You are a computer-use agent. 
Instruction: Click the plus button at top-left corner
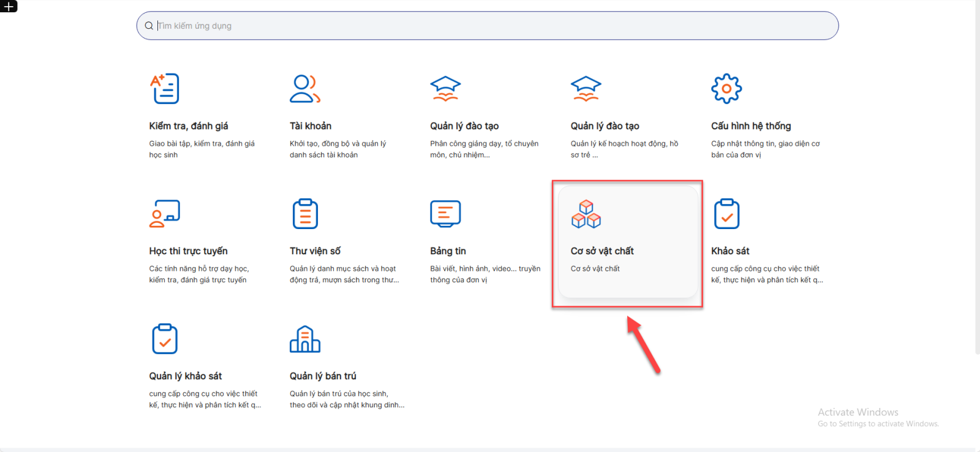[9, 6]
